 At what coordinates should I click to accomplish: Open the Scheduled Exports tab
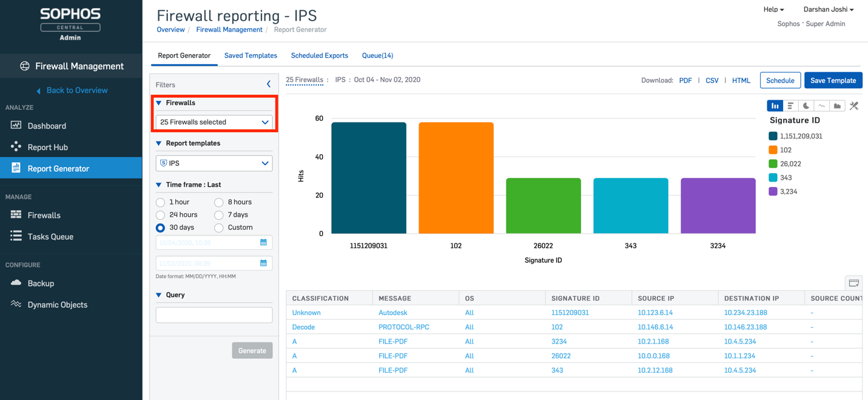[x=319, y=55]
